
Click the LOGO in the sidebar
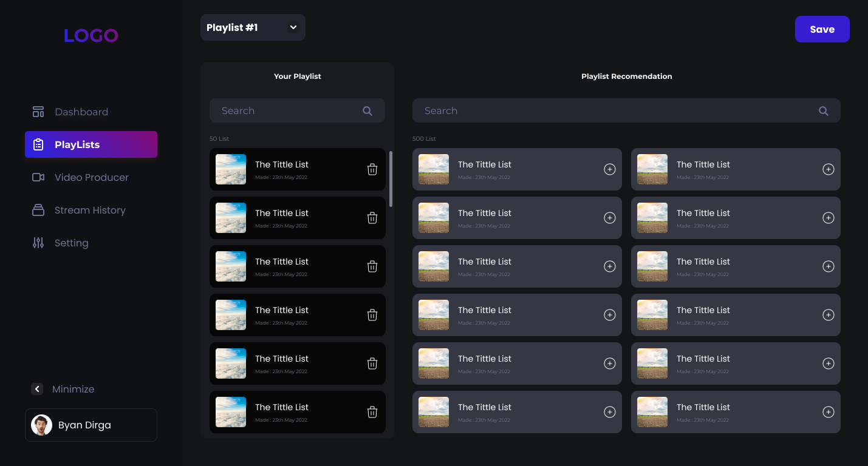pos(91,36)
